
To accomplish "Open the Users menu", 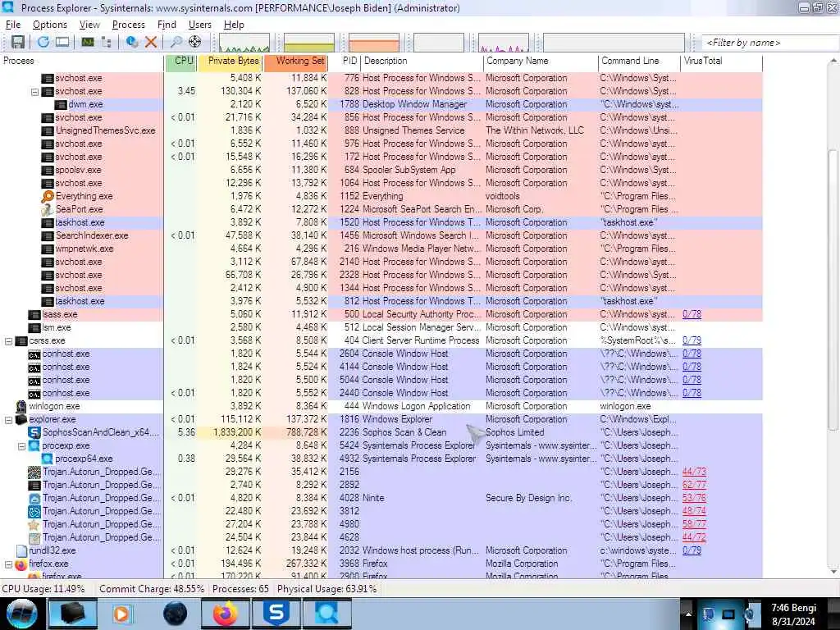I will [200, 25].
